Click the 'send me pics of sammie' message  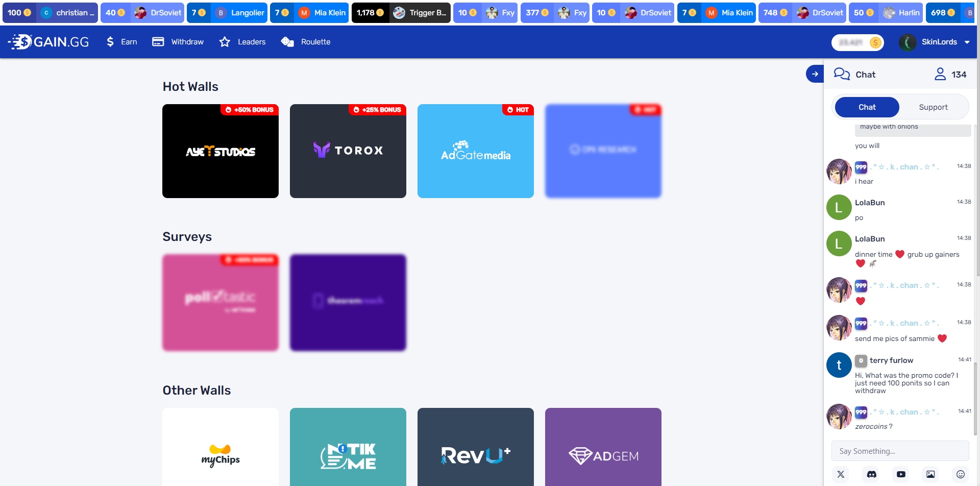tap(900, 338)
